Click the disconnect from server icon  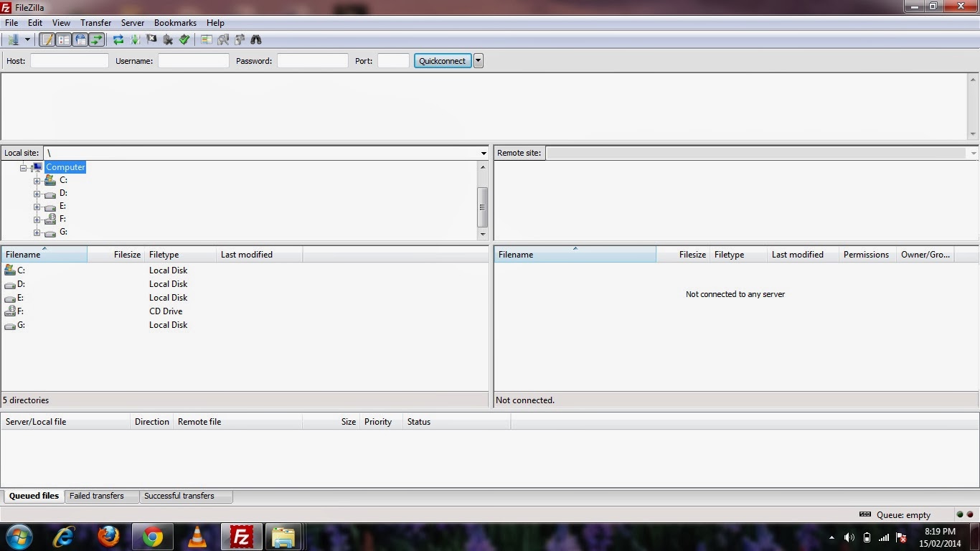click(168, 40)
